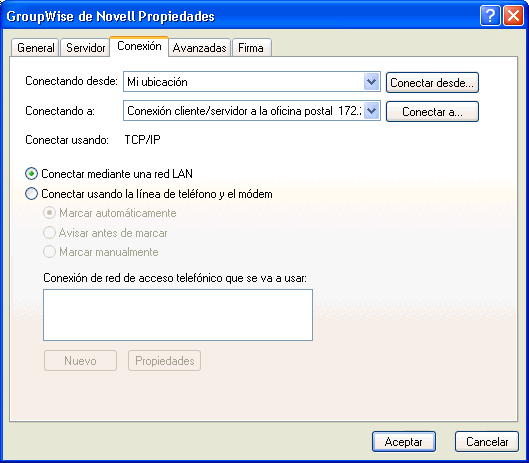Click the Conectar desde... button

coord(432,83)
